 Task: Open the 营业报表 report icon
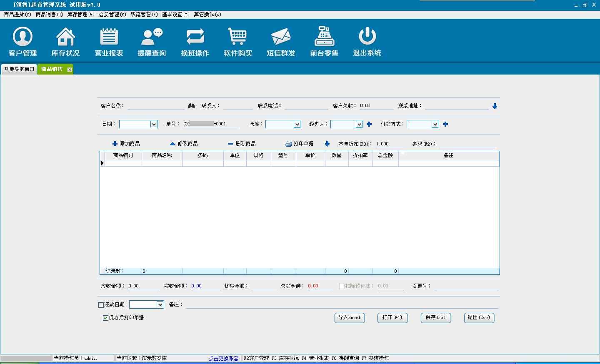[109, 37]
